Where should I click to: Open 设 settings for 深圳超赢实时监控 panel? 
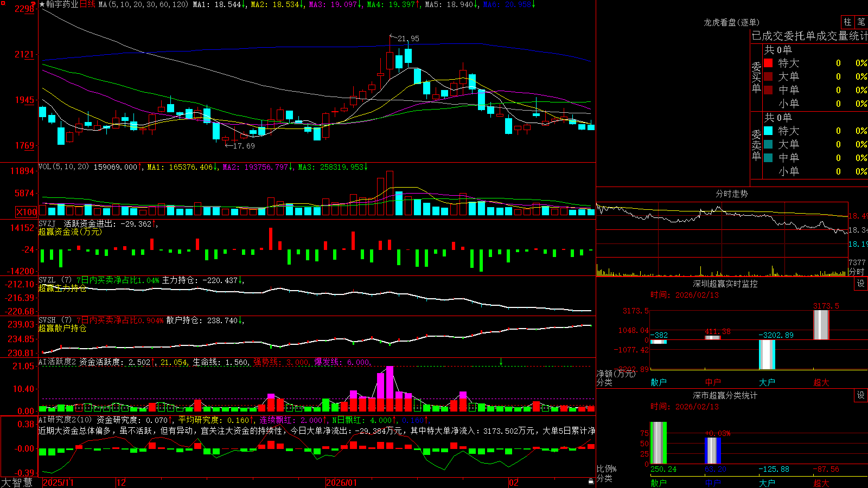[x=861, y=284]
